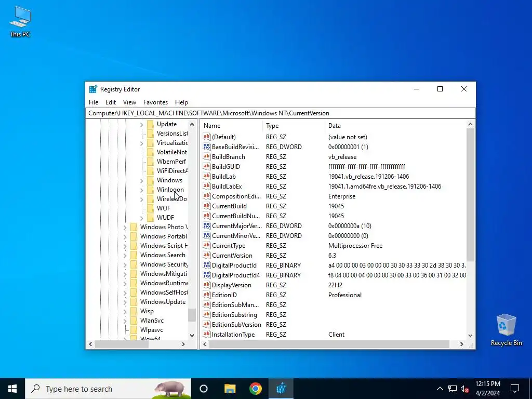Viewport: 532px width, 399px height.
Task: Select the Windows Script Host key
Action: (x=164, y=246)
